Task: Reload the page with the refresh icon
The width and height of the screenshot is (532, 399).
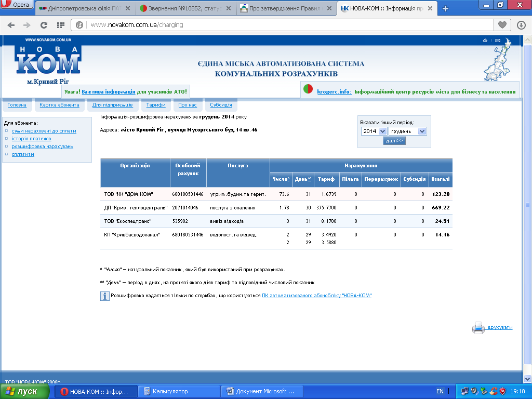Action: coord(44,25)
